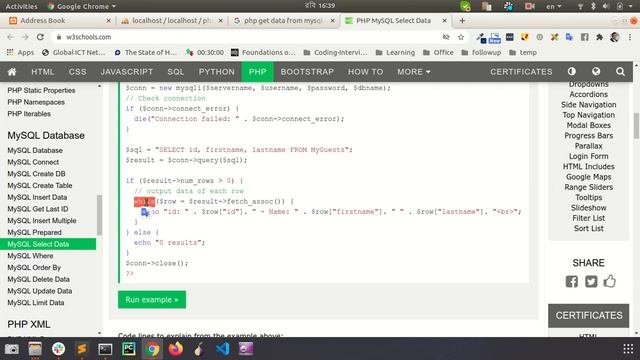
Task: Open the SQL tutorial menu
Action: (x=176, y=72)
